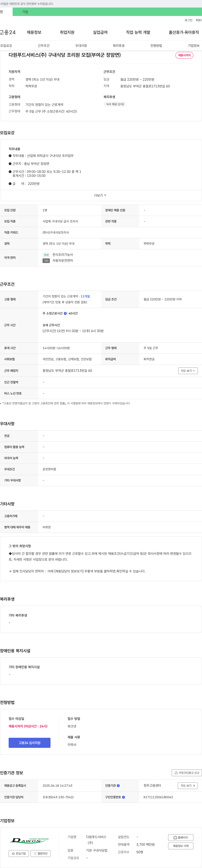
Task: Apply with the 고용24 입사지원 button
Action: 29,743
